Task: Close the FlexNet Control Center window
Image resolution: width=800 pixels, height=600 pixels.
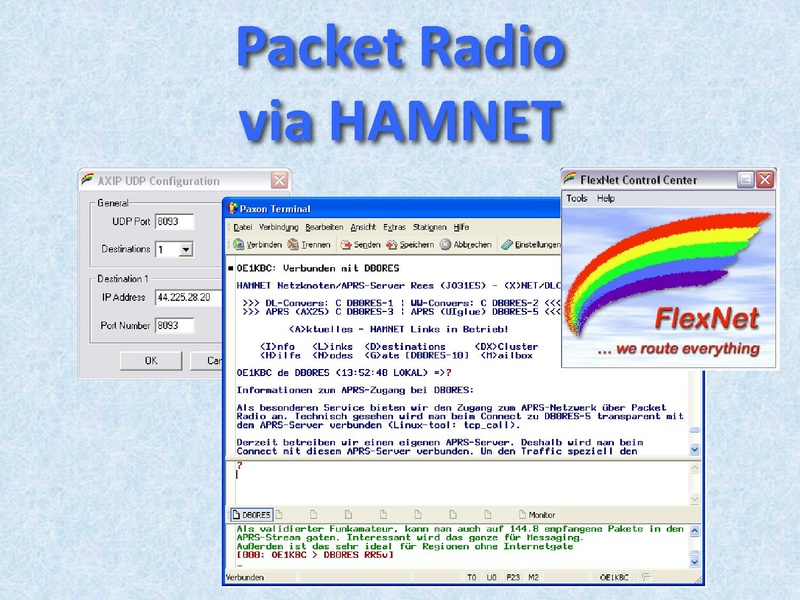Action: coord(765,179)
